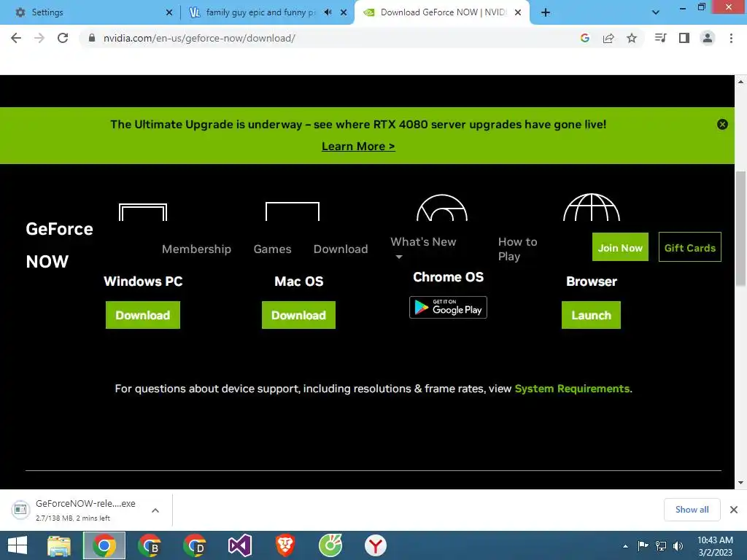747x560 pixels.
Task: Click the GeForce NOW logo text
Action: [x=59, y=245]
